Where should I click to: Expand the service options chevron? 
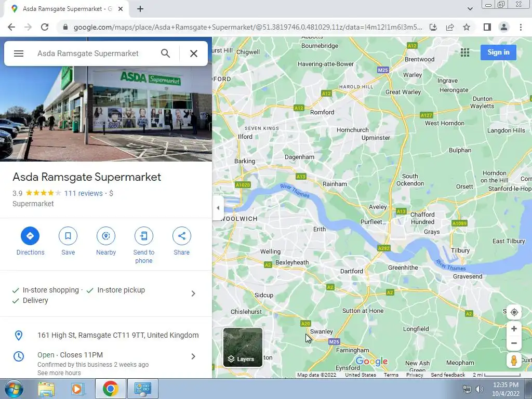click(193, 294)
